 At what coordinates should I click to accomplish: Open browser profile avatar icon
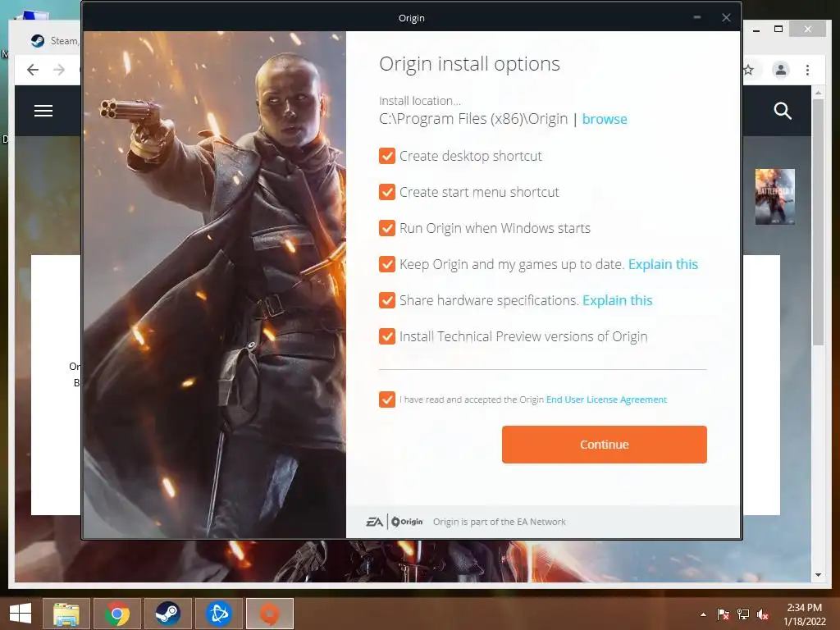tap(781, 70)
